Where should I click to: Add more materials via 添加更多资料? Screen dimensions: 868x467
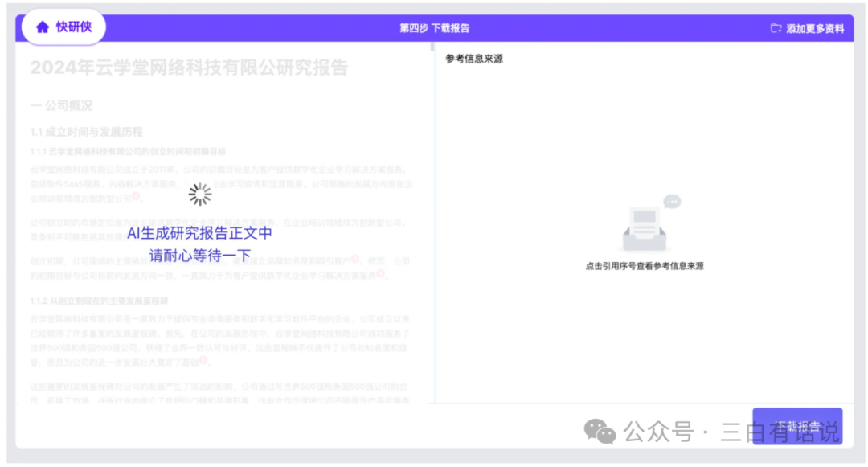807,28
